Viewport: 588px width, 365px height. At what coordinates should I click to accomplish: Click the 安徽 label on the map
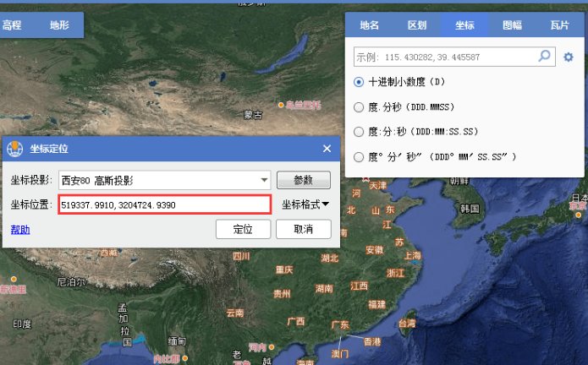click(x=375, y=250)
